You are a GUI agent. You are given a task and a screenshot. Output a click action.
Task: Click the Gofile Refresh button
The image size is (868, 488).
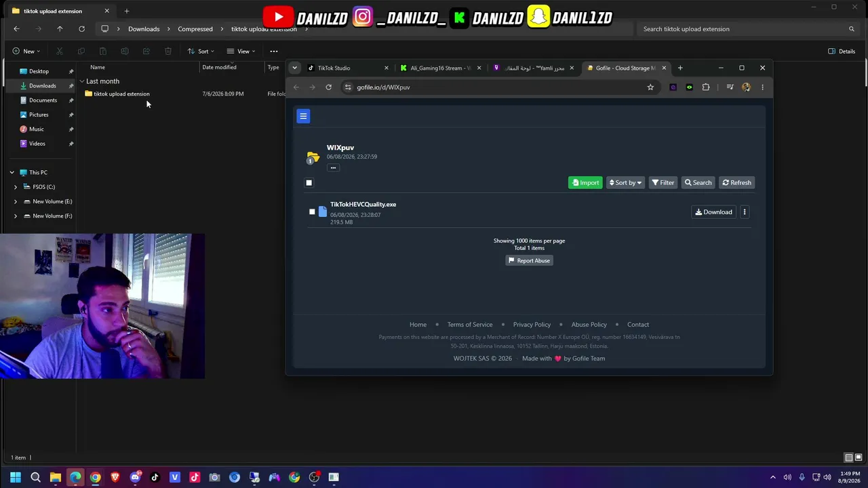pyautogui.click(x=736, y=182)
